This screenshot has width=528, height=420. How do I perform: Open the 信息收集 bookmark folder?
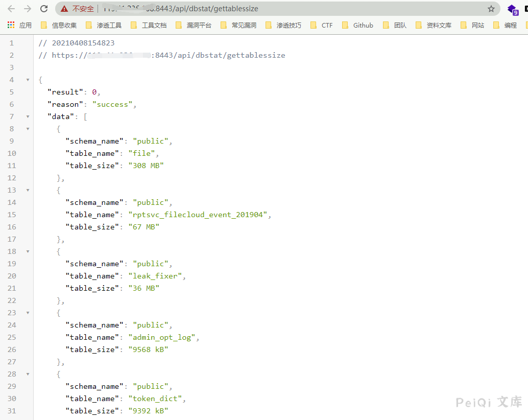tap(59, 25)
